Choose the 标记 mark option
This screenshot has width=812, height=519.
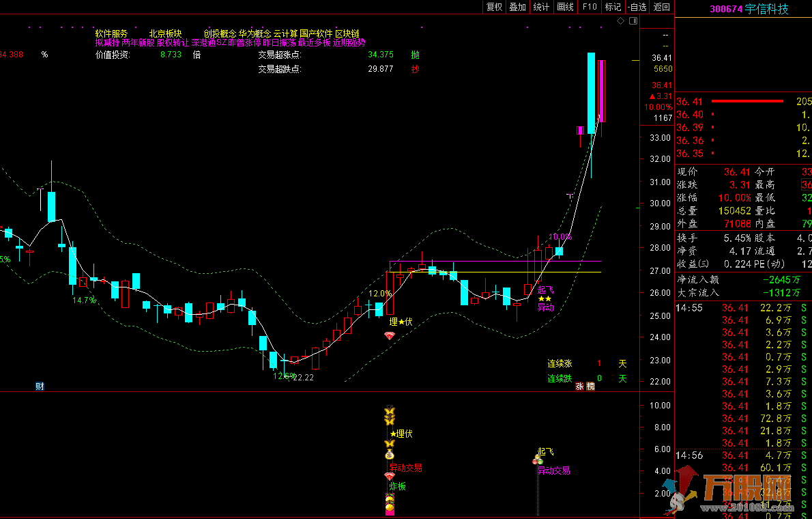tap(613, 7)
